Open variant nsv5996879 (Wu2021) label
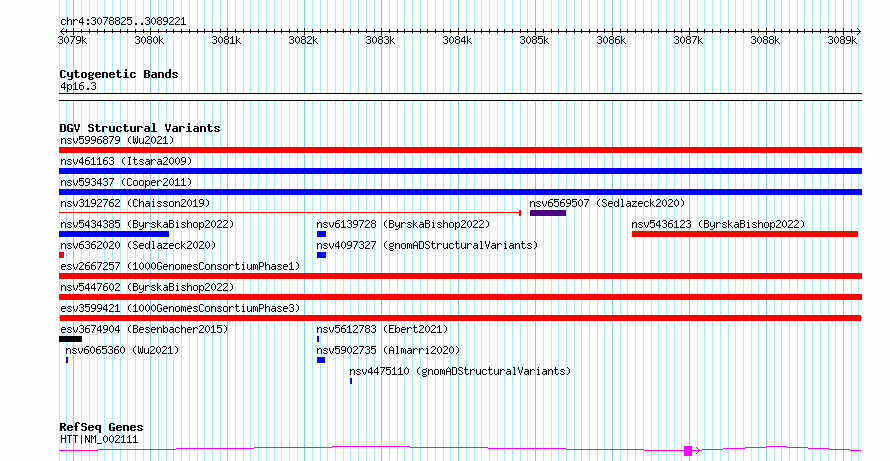 tap(117, 140)
